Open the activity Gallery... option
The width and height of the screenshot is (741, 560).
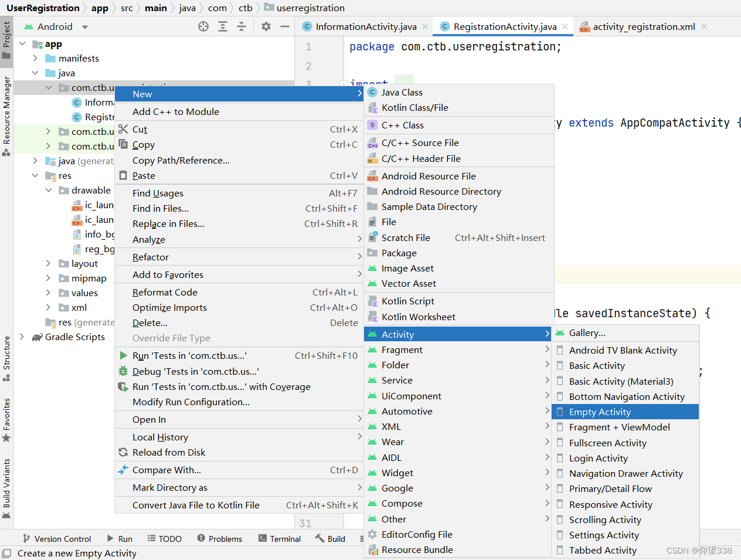[626, 332]
